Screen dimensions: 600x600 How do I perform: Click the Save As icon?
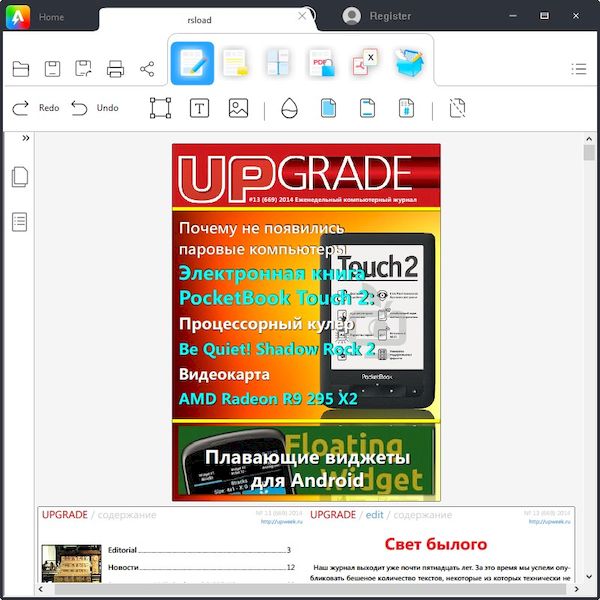click(83, 69)
